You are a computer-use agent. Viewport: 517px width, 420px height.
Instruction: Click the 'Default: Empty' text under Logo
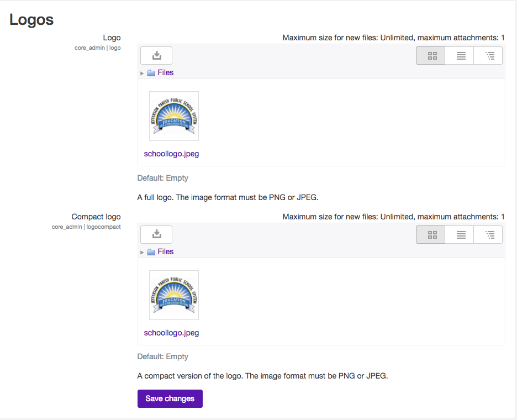[x=162, y=178]
